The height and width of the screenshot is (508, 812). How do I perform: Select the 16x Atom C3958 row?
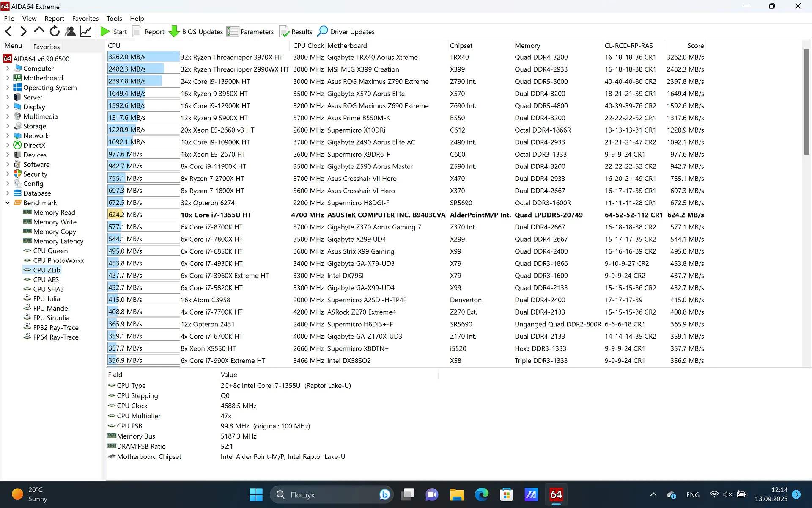point(406,300)
